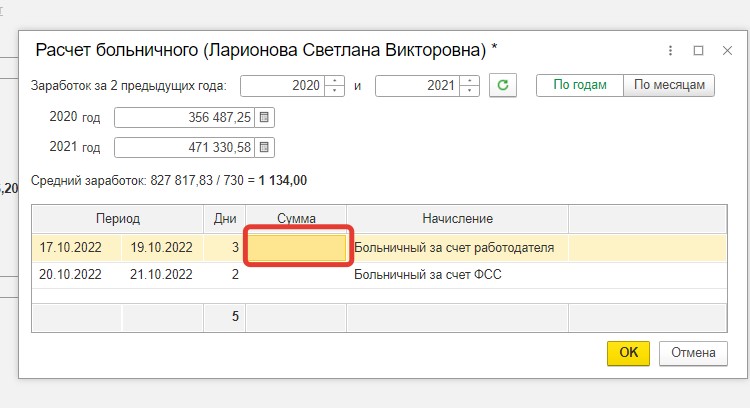The image size is (750, 408).
Task: Click the Отмена button
Action: pyautogui.click(x=693, y=353)
